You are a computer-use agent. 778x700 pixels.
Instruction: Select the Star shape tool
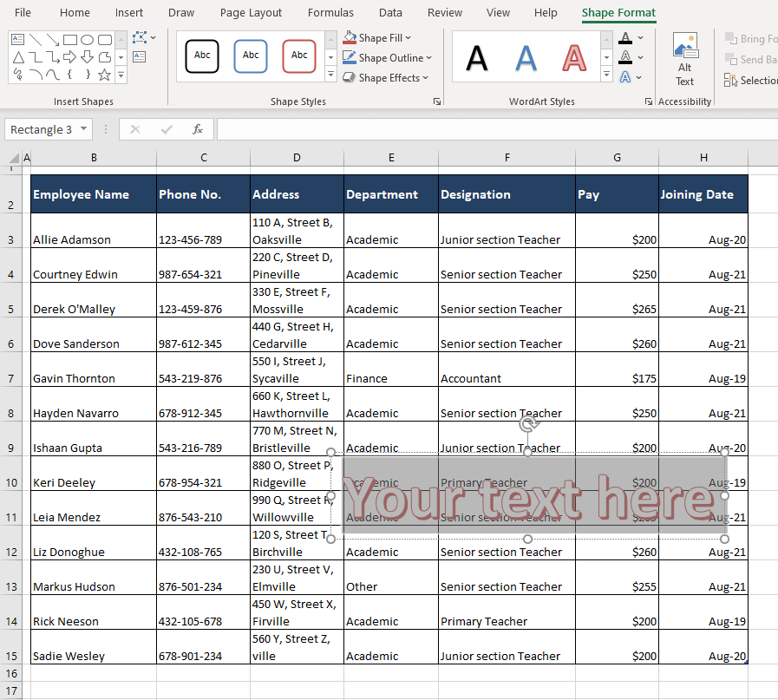(x=103, y=75)
